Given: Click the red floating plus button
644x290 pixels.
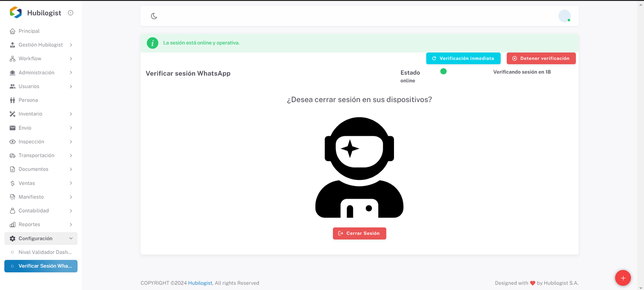Looking at the screenshot, I should pyautogui.click(x=623, y=278).
